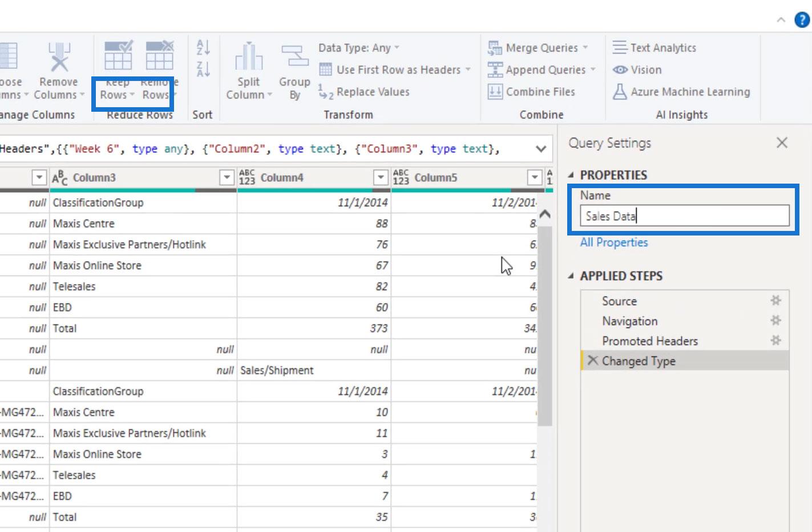
Task: Click the Remove Rows icon
Action: tap(159, 57)
